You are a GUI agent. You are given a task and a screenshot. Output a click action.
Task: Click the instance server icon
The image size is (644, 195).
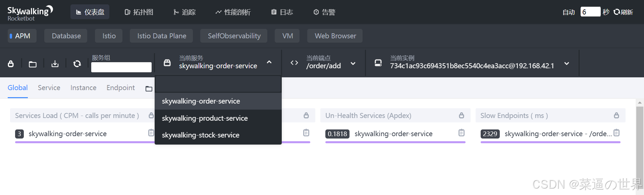[378, 63]
